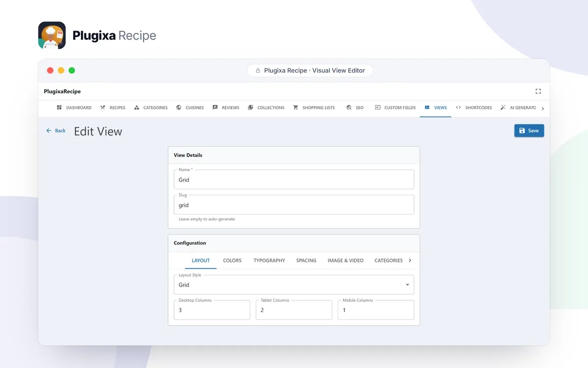Viewport: 588px width, 368px height.
Task: Open the Reviews tab
Action: (226, 107)
